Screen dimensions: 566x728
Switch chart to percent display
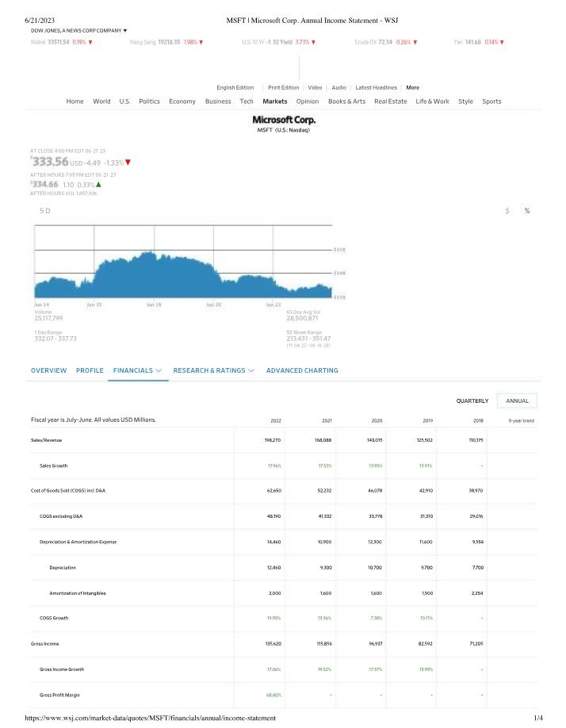(x=527, y=211)
